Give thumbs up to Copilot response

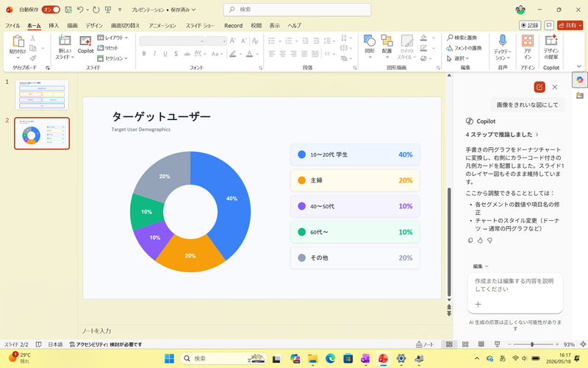click(480, 241)
